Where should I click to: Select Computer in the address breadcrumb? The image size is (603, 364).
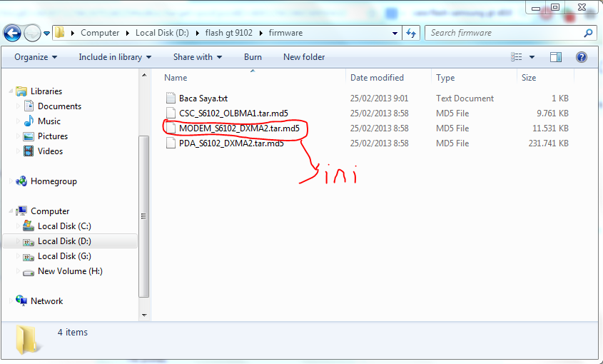100,33
